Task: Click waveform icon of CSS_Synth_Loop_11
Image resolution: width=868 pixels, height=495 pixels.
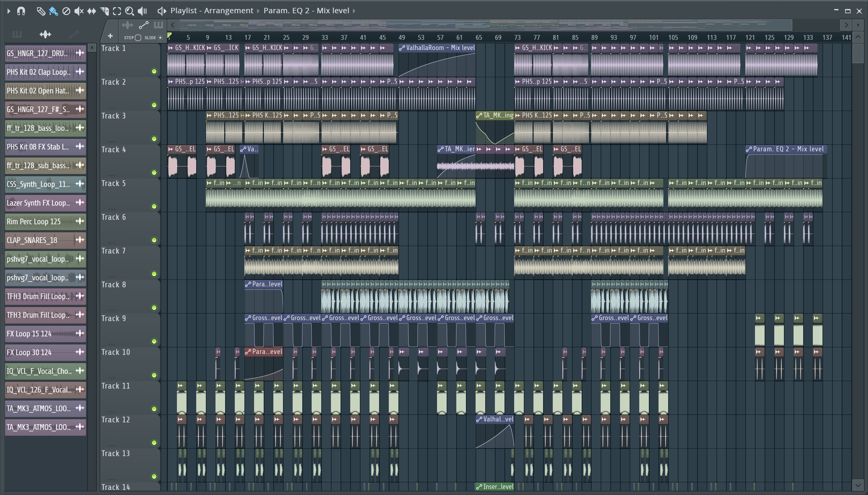Action: (80, 184)
